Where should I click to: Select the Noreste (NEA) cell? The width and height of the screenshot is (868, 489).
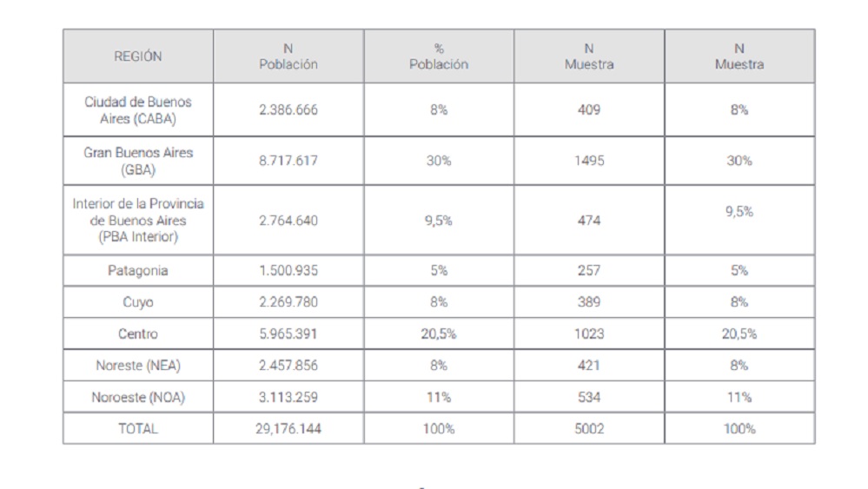138,365
